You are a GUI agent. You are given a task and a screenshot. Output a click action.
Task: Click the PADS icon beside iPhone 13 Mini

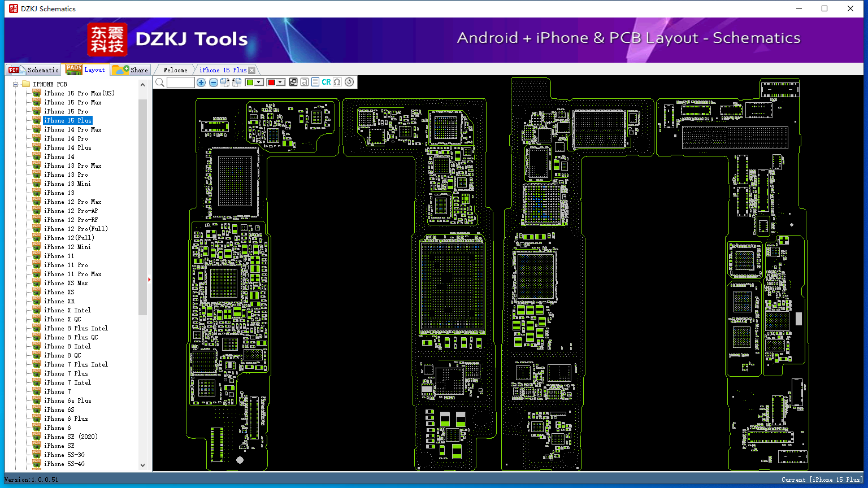(x=37, y=184)
